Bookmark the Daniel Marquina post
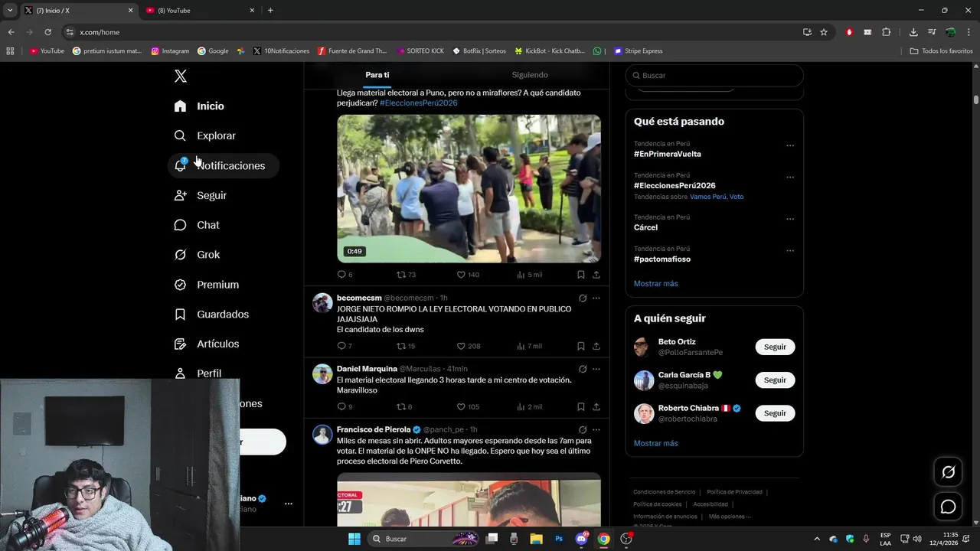 point(581,406)
